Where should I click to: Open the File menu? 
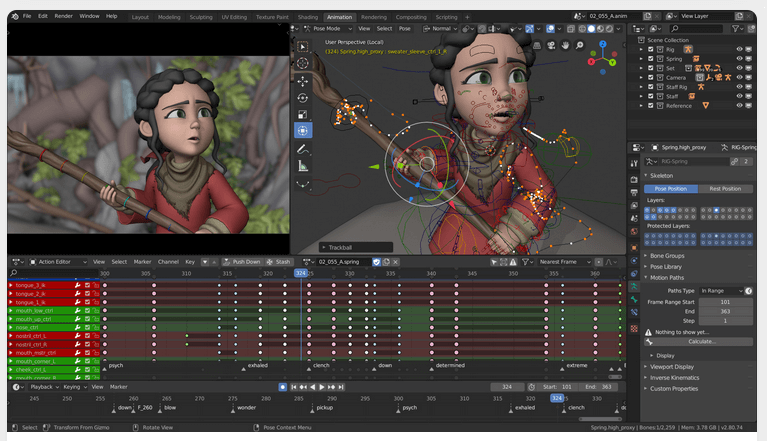click(x=27, y=16)
